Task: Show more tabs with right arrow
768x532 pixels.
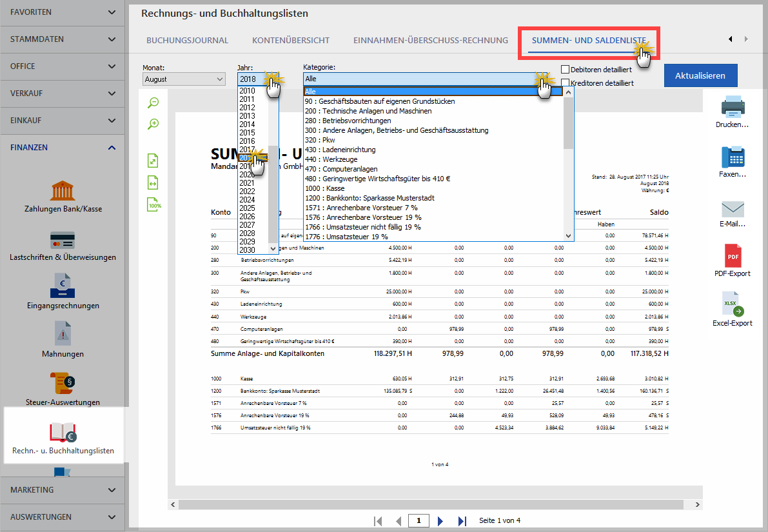Action: 746,39
